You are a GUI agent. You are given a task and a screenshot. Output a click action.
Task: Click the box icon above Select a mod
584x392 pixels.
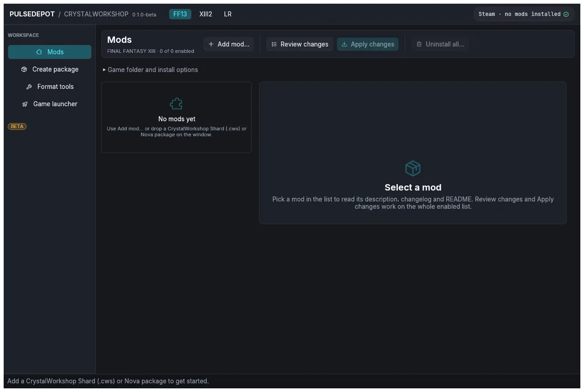pyautogui.click(x=413, y=169)
